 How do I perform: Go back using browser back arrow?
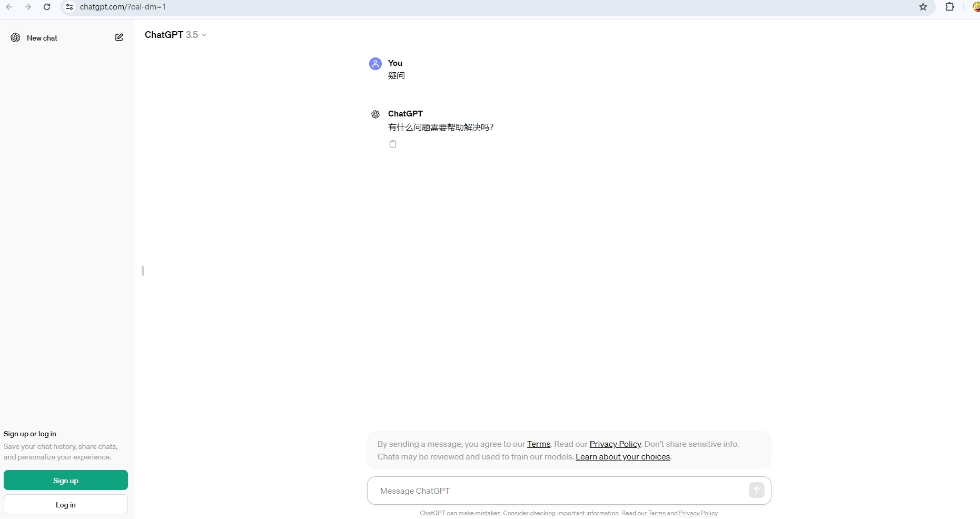9,7
